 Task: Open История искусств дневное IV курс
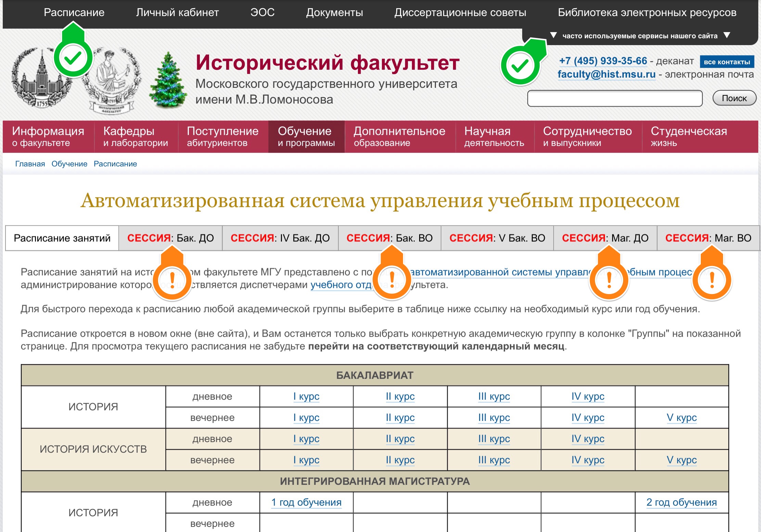point(588,439)
